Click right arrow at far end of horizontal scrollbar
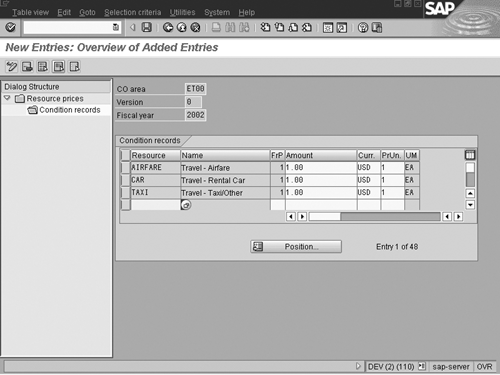The height and width of the screenshot is (375, 500). (x=459, y=217)
